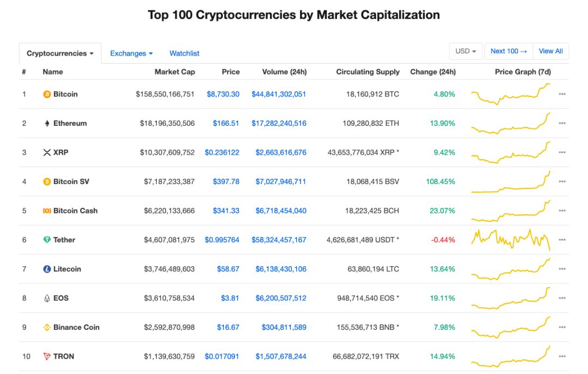Click the Tether 7-day price graph
588x374 pixels.
[x=511, y=240]
